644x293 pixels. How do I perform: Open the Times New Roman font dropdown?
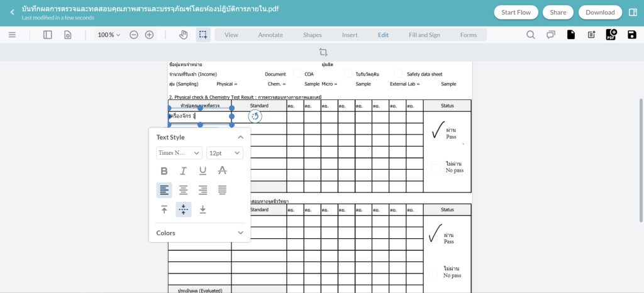click(x=179, y=153)
